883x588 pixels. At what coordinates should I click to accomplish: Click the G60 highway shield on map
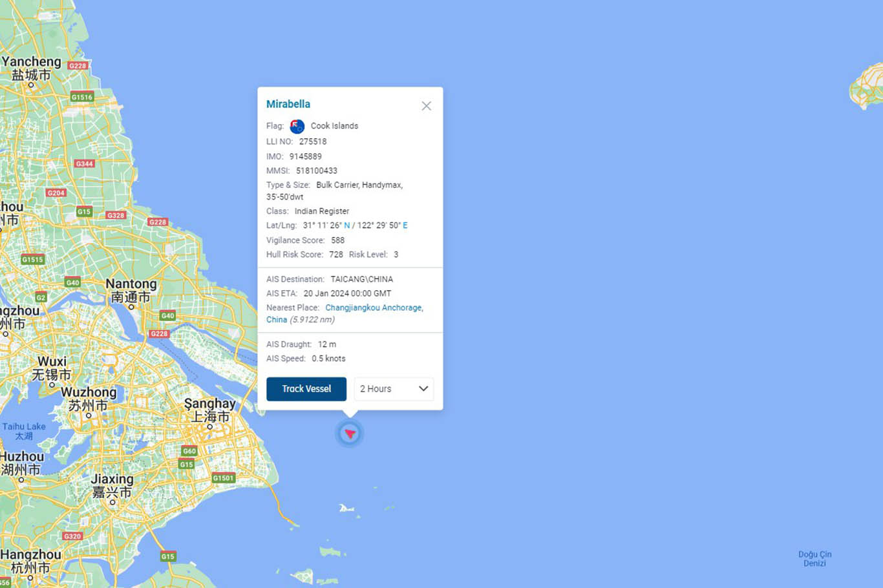click(x=189, y=451)
